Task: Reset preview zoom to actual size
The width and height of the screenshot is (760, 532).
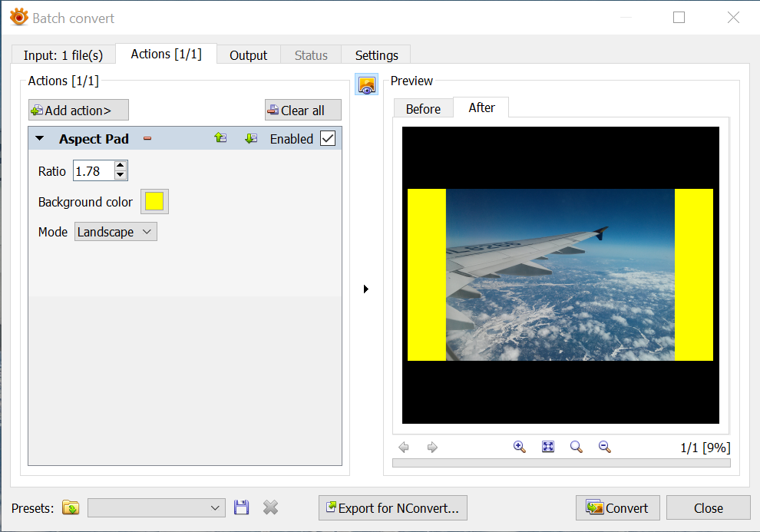Action: pyautogui.click(x=577, y=447)
